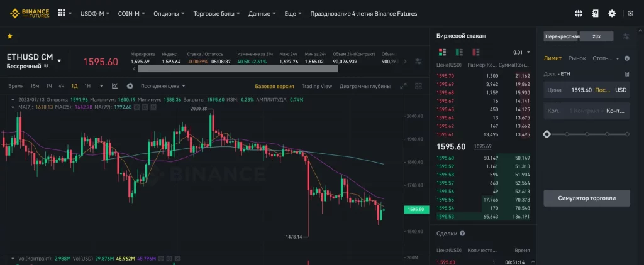644x265 pixels.
Task: Select the 1Ч interval
Action: tap(49, 86)
